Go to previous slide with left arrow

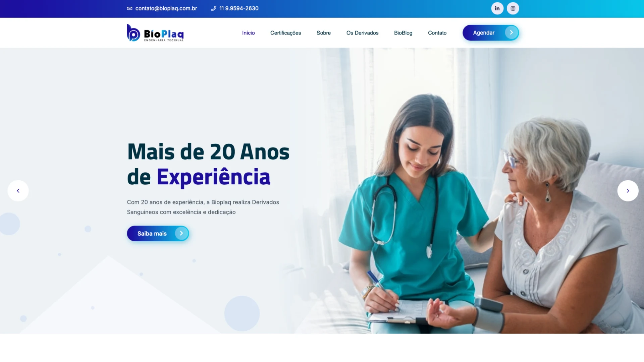(18, 191)
